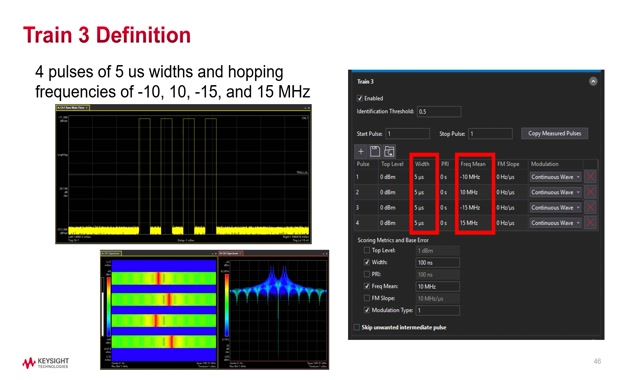624x380 pixels.
Task: Open Modulation dropdown for pulse 2
Action: click(556, 192)
